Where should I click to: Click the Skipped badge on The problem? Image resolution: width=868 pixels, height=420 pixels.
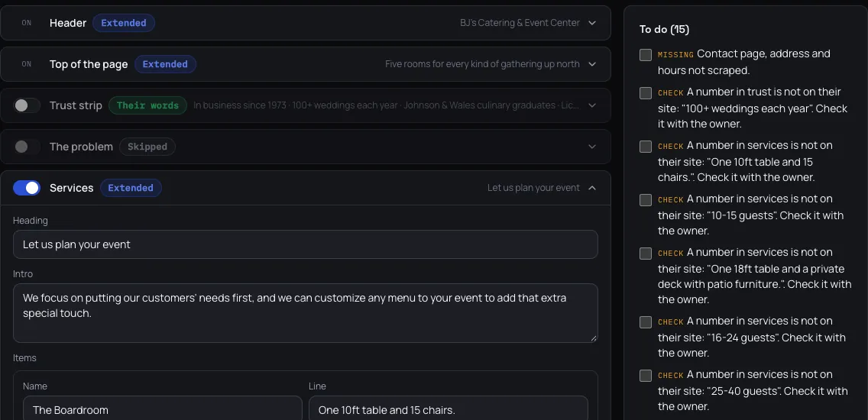coord(147,147)
